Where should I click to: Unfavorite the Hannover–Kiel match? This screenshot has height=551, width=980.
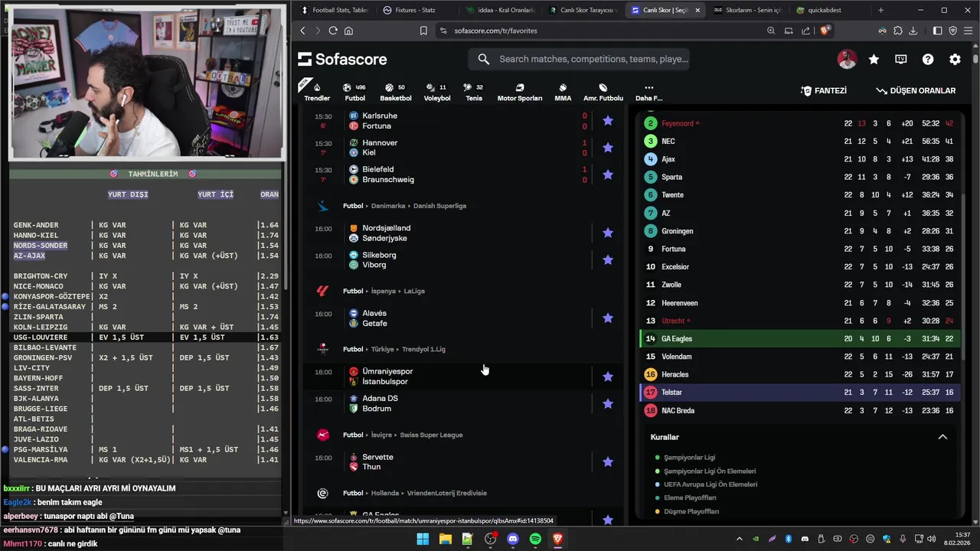(608, 148)
